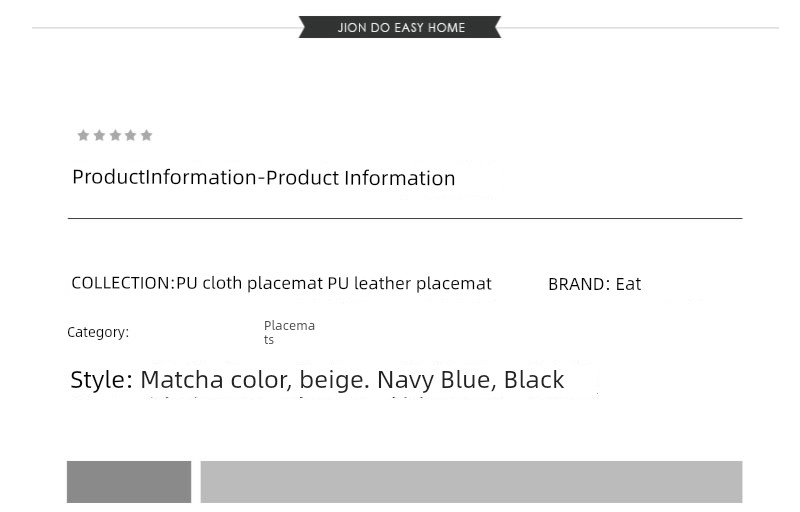Image resolution: width=800 pixels, height=512 pixels.
Task: Click the fourth rating star
Action: click(x=131, y=135)
